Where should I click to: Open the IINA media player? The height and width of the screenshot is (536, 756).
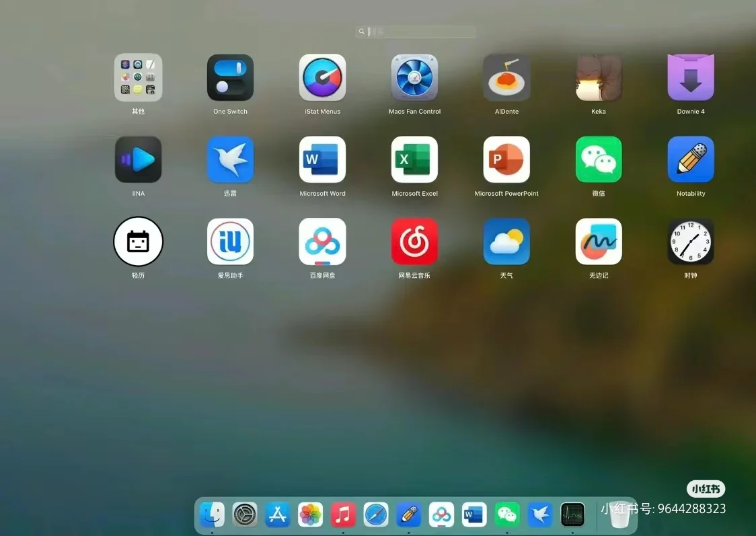pos(138,159)
